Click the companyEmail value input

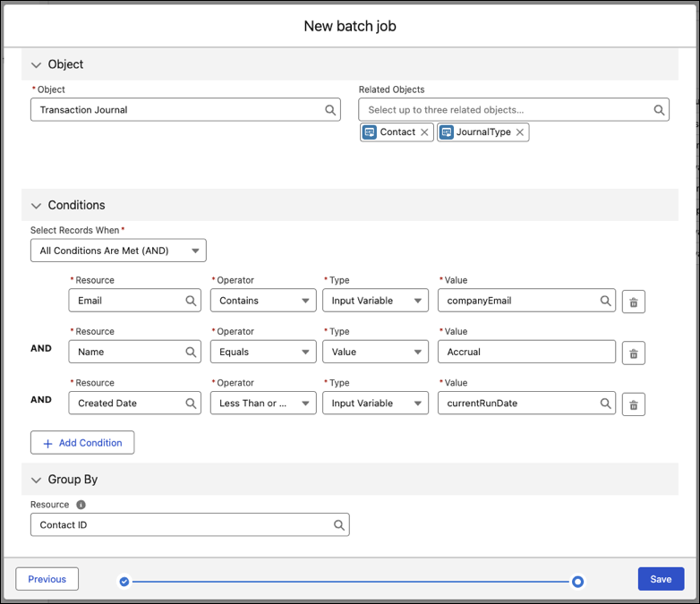tap(526, 301)
